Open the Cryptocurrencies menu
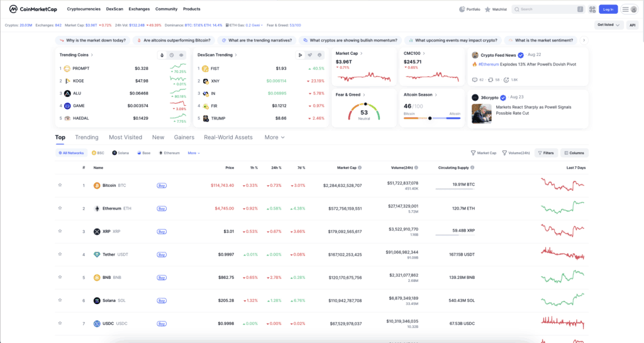This screenshot has width=644, height=343. (x=84, y=9)
